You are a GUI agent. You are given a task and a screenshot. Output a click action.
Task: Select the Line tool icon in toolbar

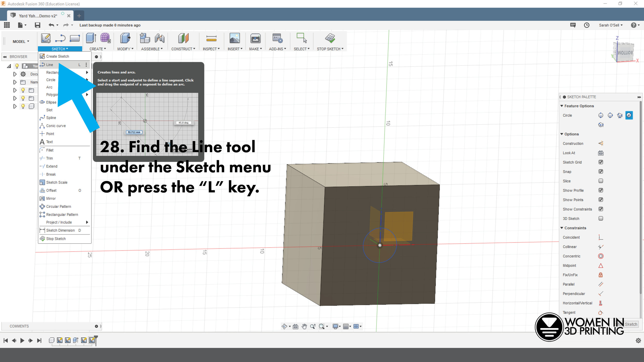pos(60,38)
